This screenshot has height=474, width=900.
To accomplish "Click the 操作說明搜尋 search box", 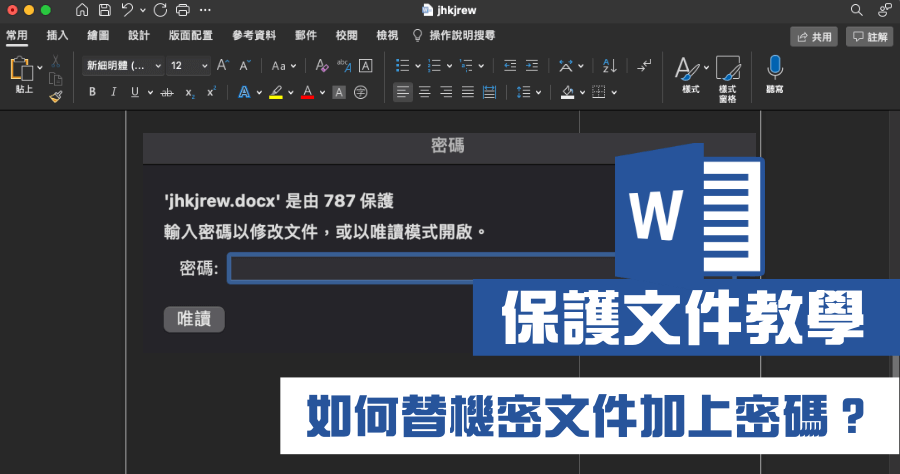I will [455, 36].
